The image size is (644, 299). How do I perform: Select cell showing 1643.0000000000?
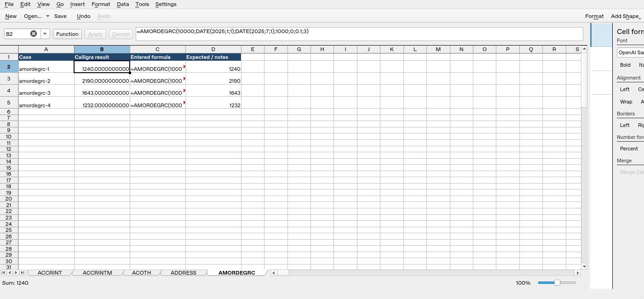coord(102,91)
